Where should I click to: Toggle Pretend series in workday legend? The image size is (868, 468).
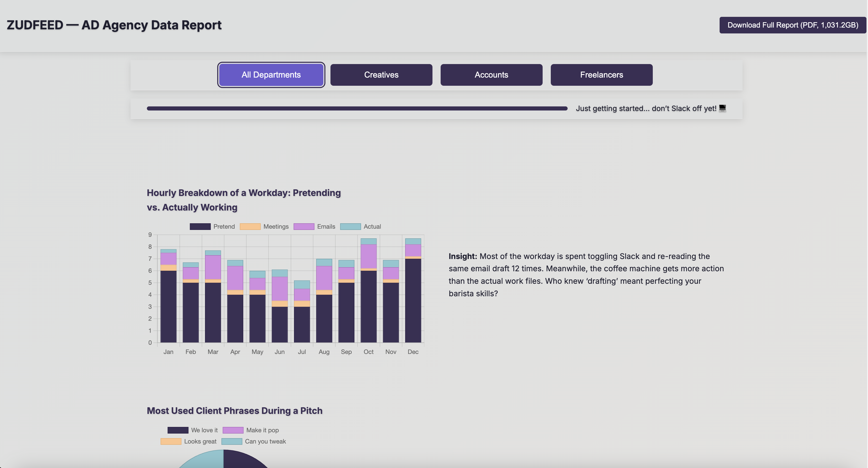click(212, 227)
